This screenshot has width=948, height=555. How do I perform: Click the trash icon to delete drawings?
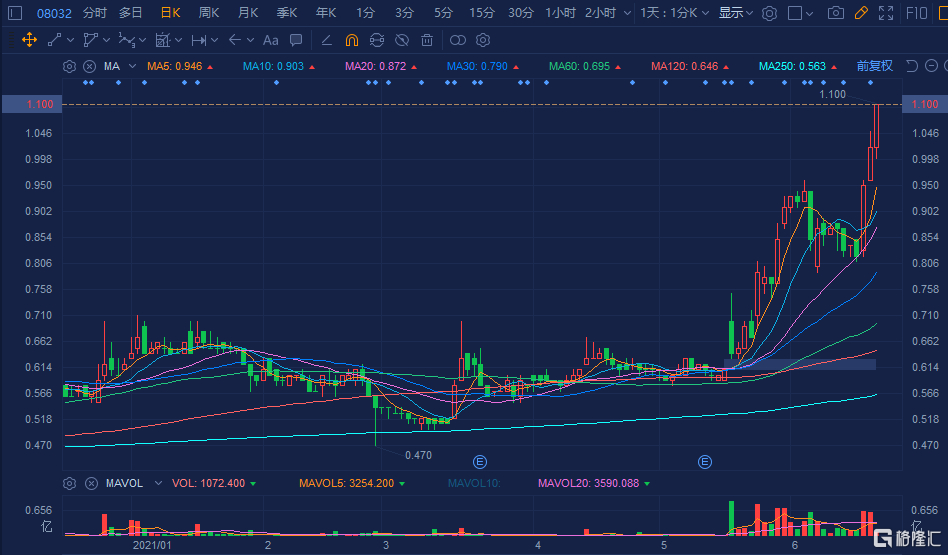(x=427, y=40)
